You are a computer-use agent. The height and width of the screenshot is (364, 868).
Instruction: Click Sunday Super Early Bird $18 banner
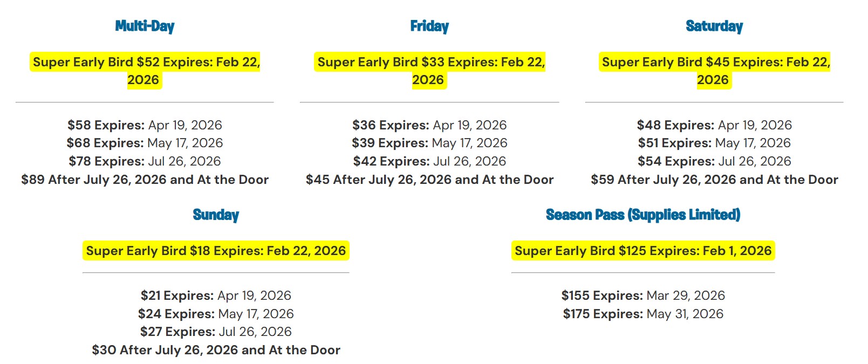coord(216,251)
